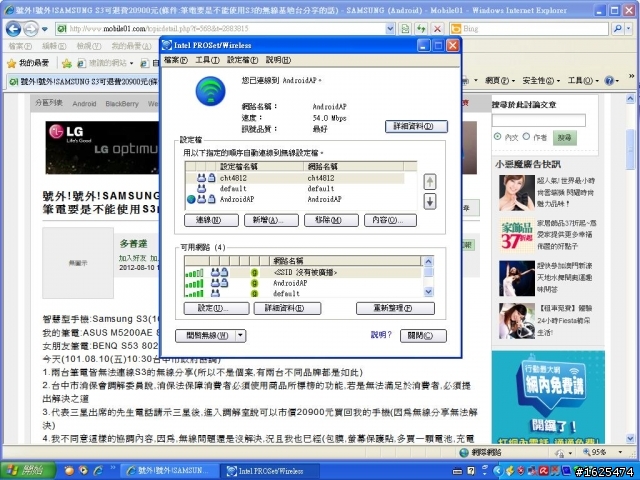
Task: Click the 連線 connect button
Action: tap(211, 220)
